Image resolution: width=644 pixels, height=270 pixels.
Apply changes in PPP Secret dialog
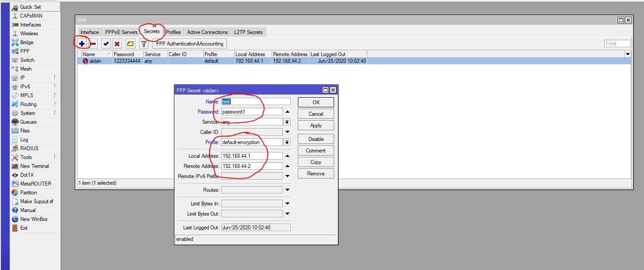click(316, 125)
